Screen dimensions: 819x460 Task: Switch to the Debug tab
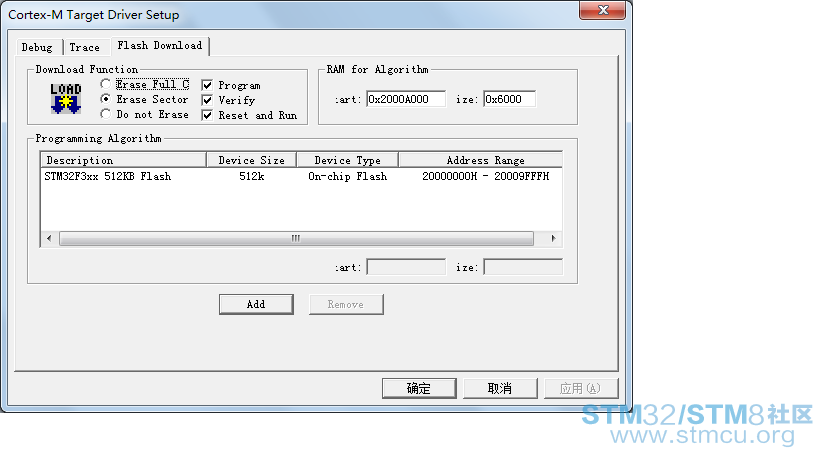pyautogui.click(x=37, y=48)
